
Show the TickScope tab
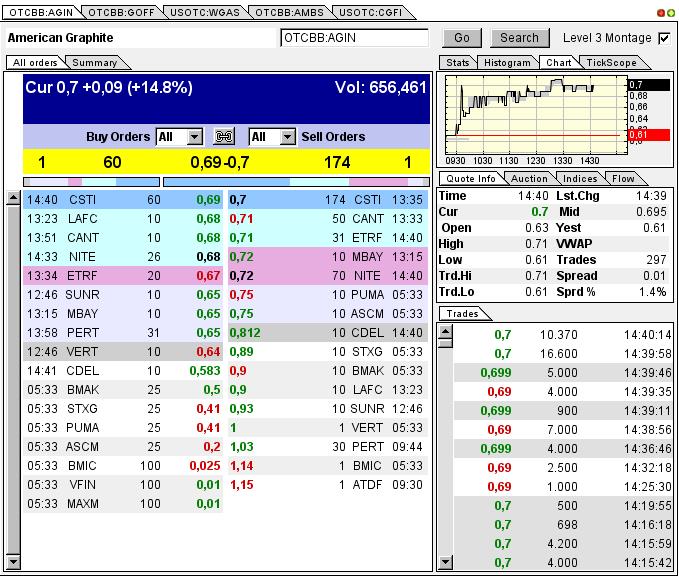pyautogui.click(x=610, y=63)
